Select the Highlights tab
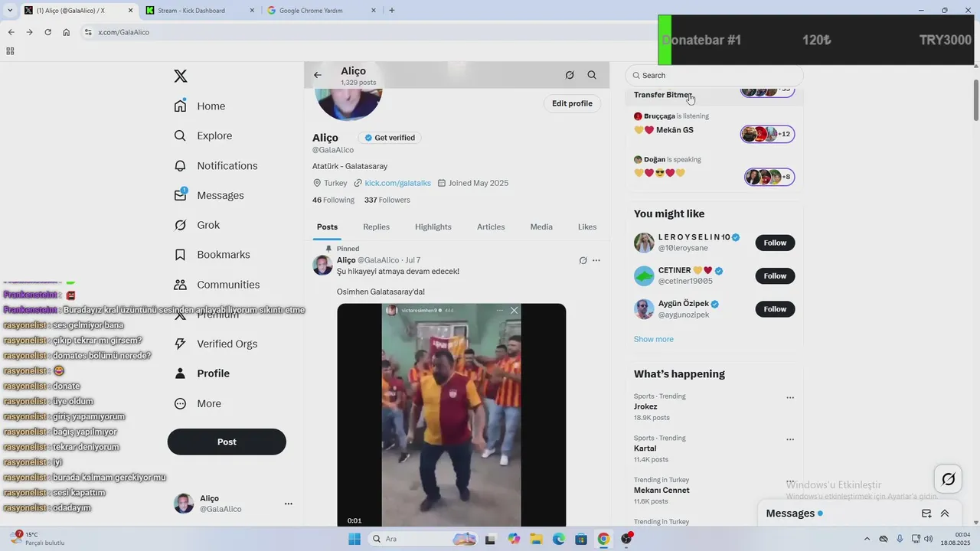This screenshot has height=551, width=980. pos(433,227)
